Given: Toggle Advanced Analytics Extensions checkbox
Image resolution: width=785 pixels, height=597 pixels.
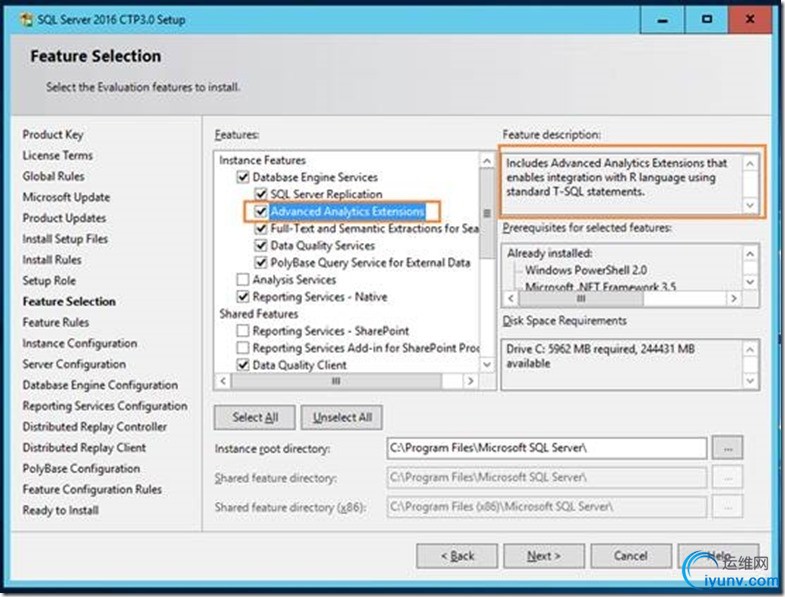Looking at the screenshot, I should (260, 211).
